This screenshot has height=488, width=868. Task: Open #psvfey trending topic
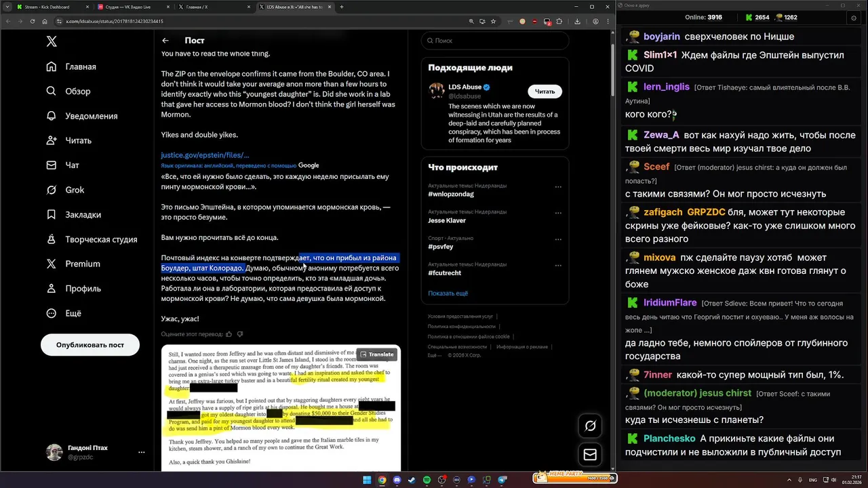tap(441, 247)
